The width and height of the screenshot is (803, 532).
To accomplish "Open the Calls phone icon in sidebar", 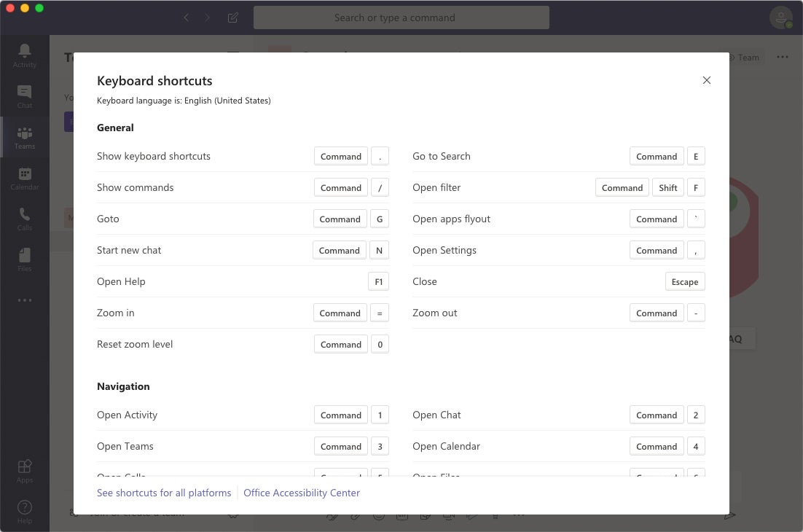I will (x=25, y=219).
